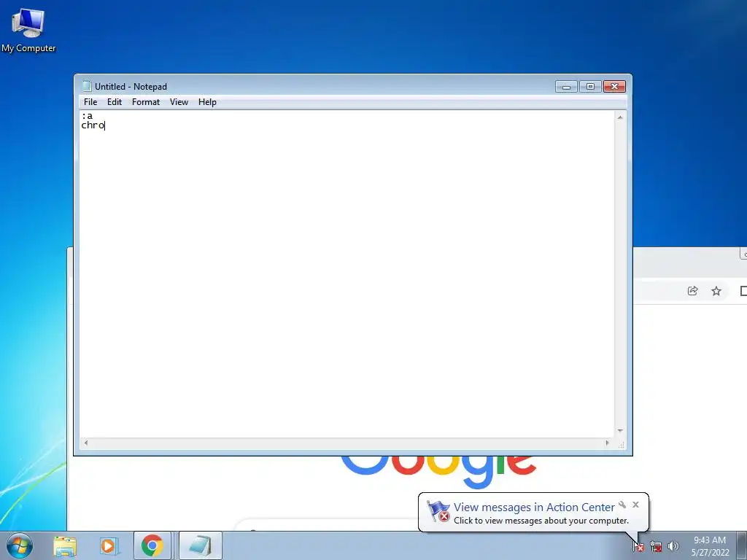Image resolution: width=747 pixels, height=560 pixels.
Task: Open the View menu in Notepad
Action: 179,102
